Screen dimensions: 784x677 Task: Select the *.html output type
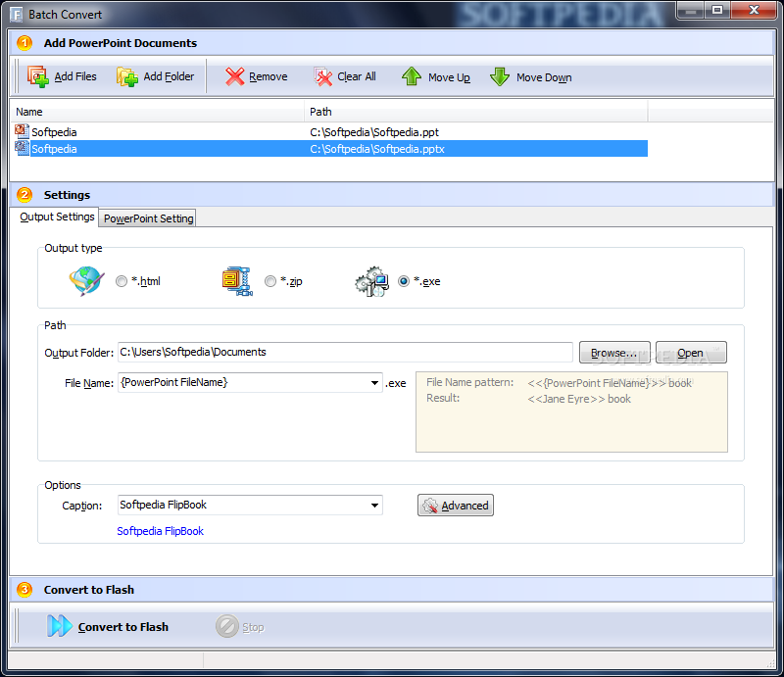(x=122, y=281)
